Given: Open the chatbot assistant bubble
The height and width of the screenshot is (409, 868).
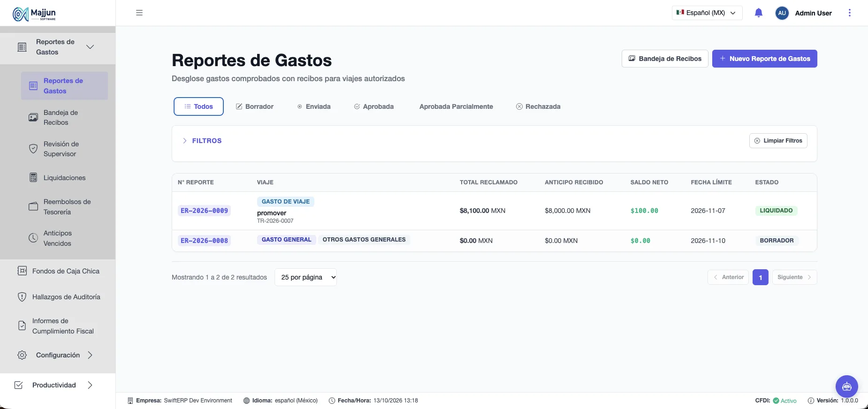Looking at the screenshot, I should coord(847,386).
